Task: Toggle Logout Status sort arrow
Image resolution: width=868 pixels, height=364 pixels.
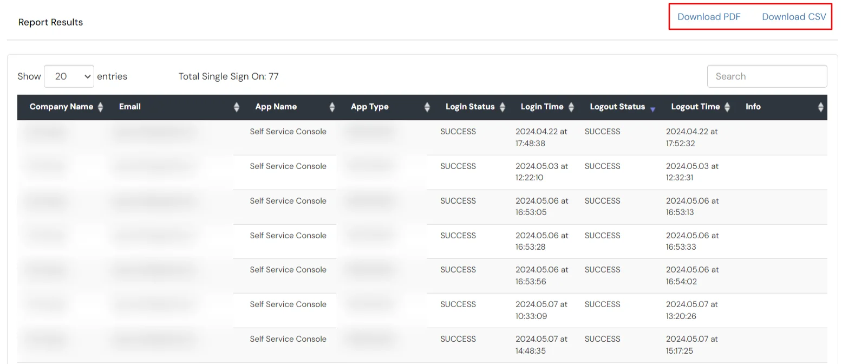Action: 653,109
